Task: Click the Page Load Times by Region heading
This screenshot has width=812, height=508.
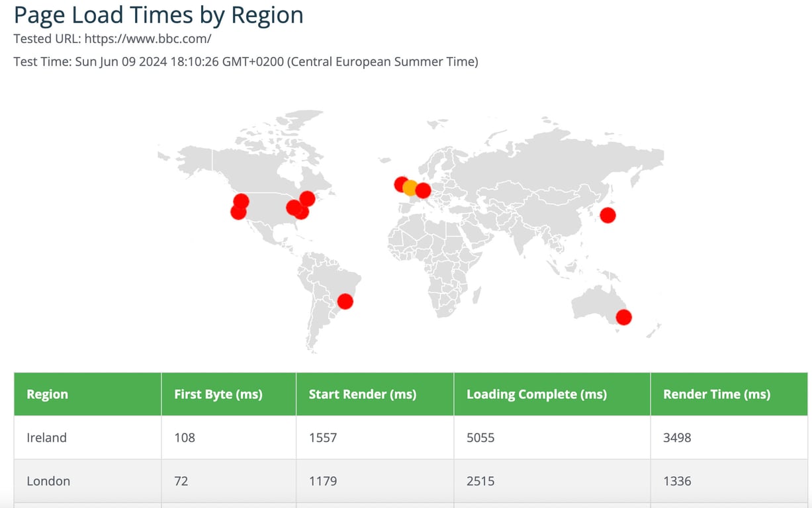Action: tap(159, 15)
